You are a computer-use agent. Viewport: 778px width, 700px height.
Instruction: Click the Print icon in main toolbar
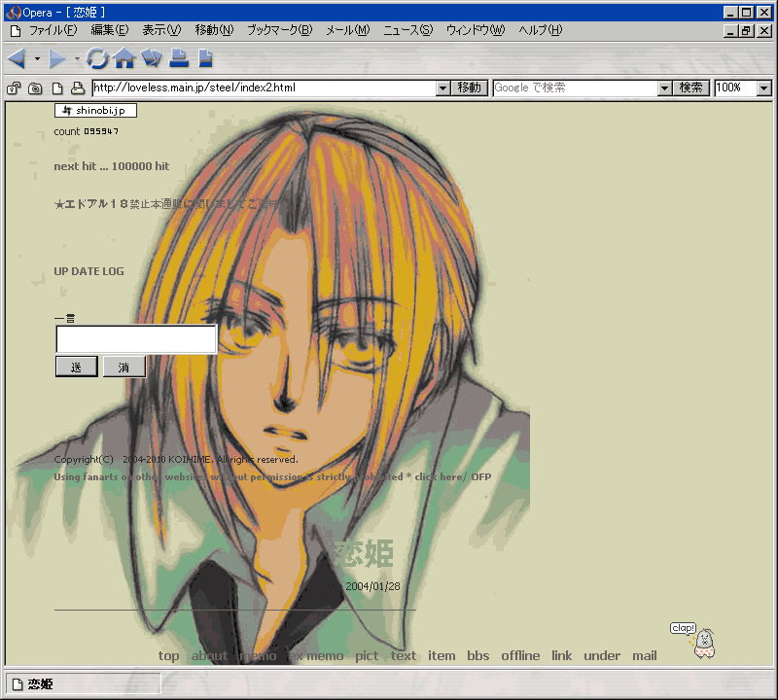[179, 58]
